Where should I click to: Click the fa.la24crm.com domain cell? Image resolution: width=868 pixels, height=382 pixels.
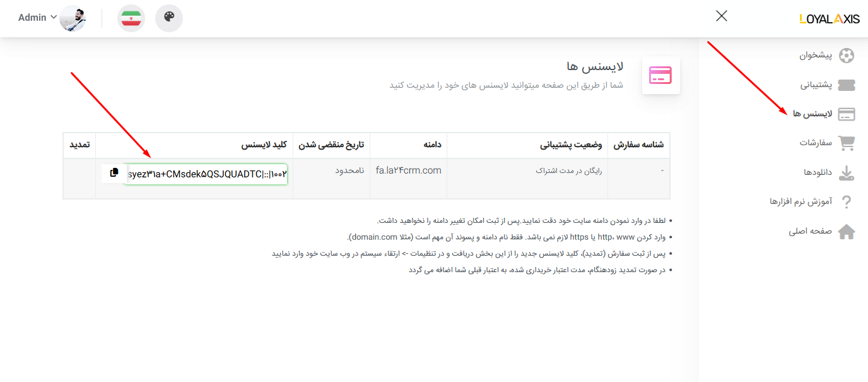(408, 170)
